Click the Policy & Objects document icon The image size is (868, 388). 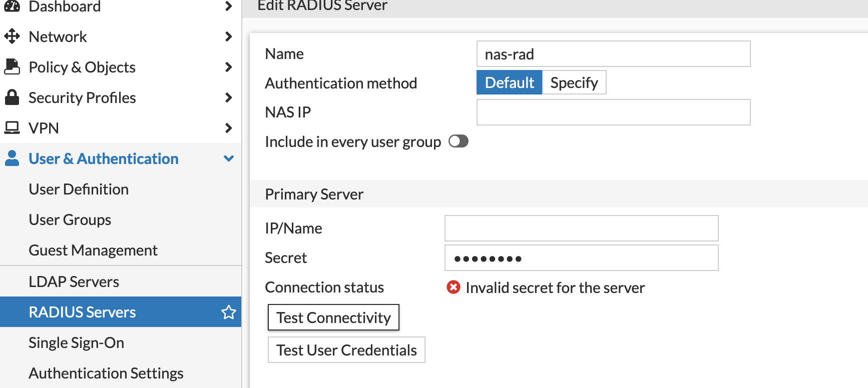[12, 67]
